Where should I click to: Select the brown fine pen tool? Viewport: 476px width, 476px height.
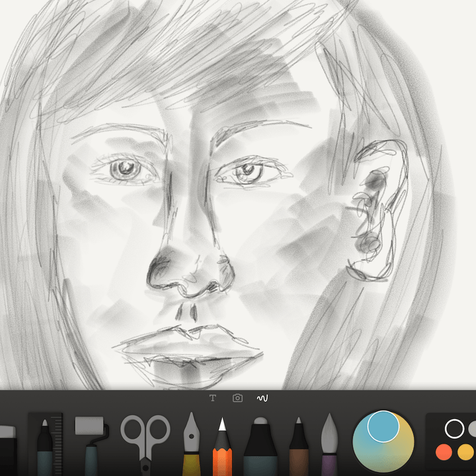click(299, 446)
